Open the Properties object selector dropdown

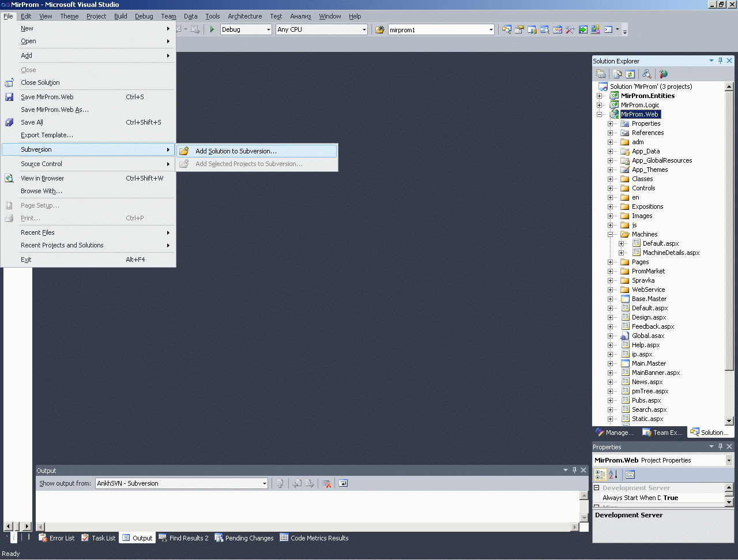point(729,460)
